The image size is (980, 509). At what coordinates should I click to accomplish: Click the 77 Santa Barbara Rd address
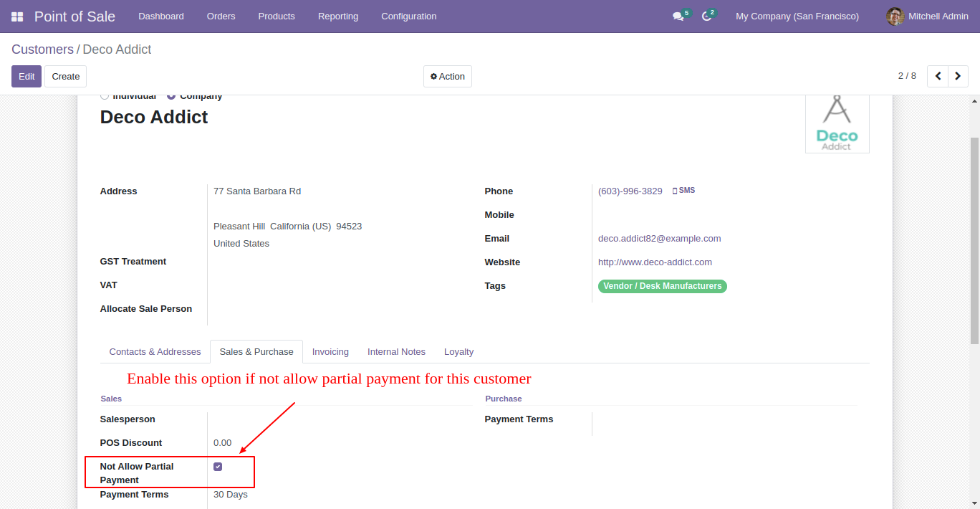click(x=257, y=191)
